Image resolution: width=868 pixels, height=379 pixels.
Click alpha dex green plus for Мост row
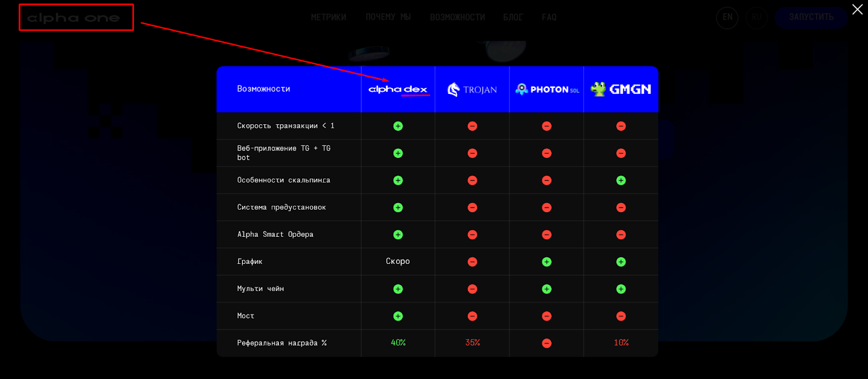[398, 316]
